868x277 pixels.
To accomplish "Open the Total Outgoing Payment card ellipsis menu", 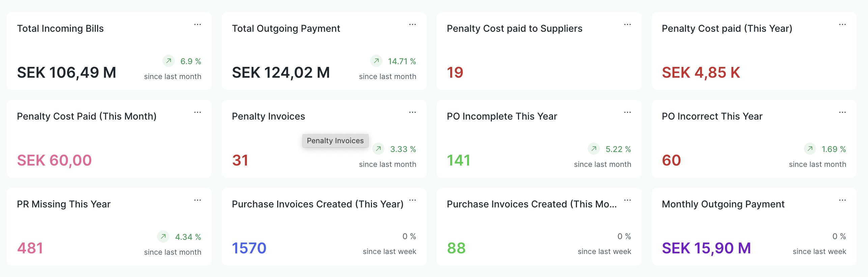I will [412, 25].
